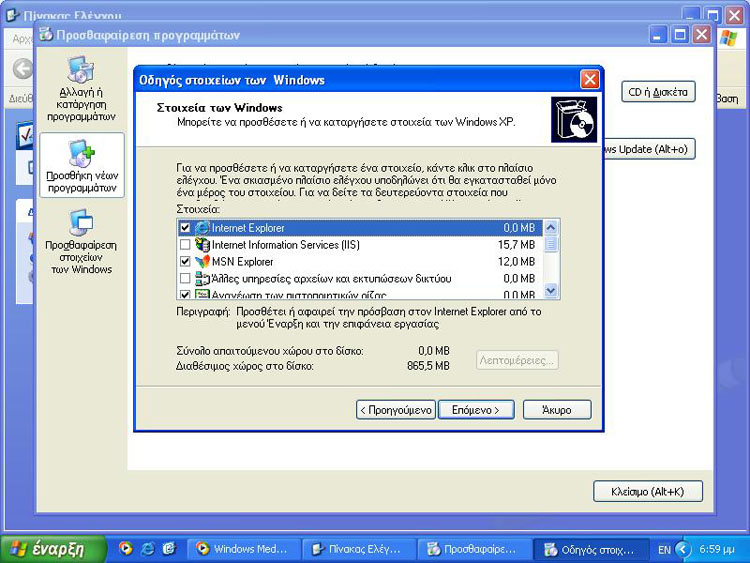Switch to Προσθαφαίρε... taskbar item
Viewport: 750px width, 563px height.
[x=474, y=549]
